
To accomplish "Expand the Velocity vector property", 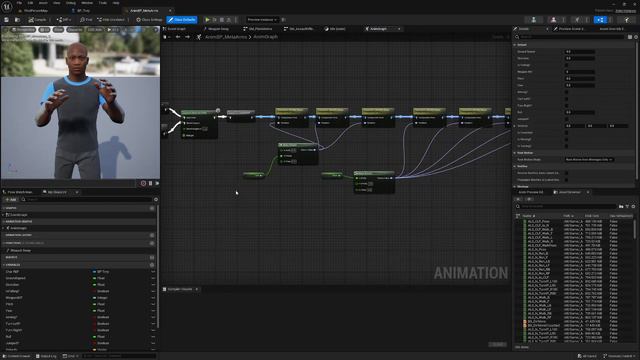I will pos(515,126).
